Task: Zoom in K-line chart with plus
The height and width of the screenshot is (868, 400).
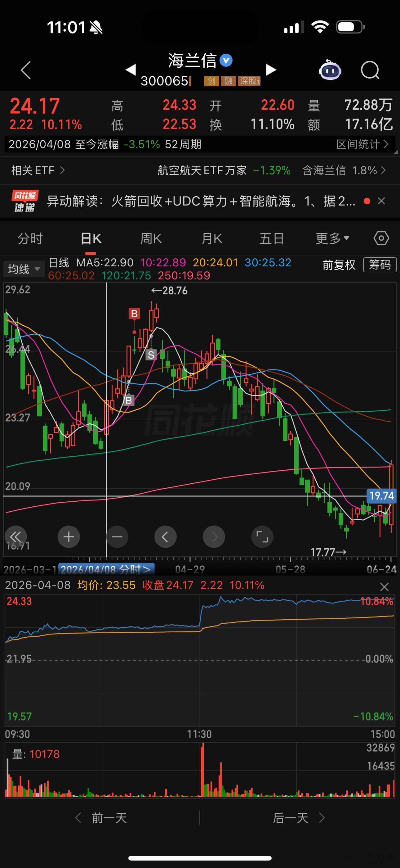Action: [69, 537]
